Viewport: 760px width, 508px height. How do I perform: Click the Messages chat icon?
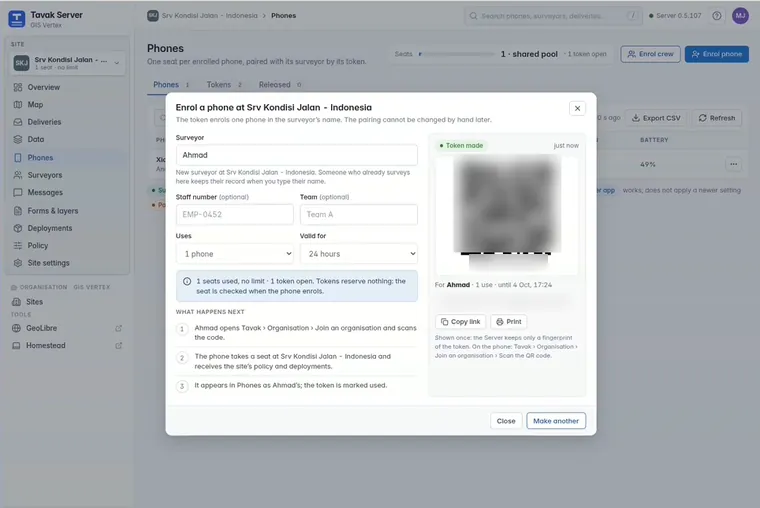[x=18, y=192]
